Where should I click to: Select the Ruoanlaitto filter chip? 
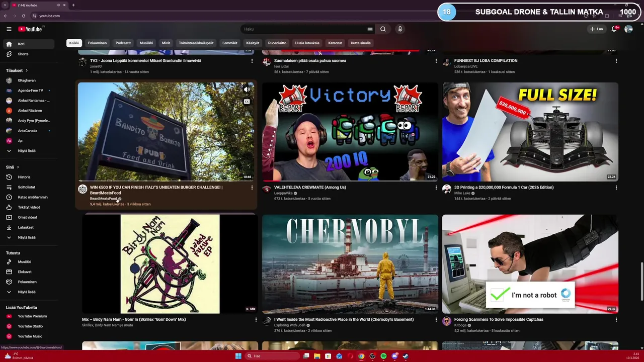point(277,43)
